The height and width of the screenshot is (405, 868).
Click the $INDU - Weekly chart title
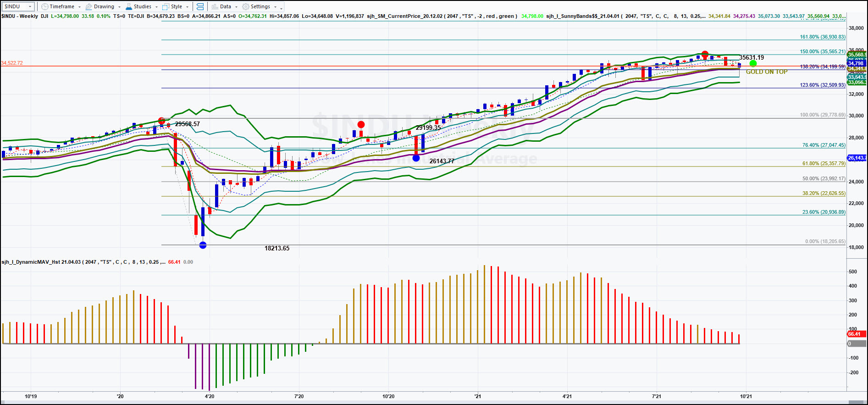click(20, 16)
